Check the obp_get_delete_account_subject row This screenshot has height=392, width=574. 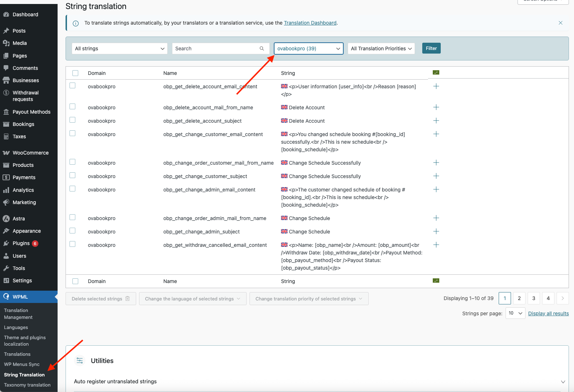coord(72,120)
